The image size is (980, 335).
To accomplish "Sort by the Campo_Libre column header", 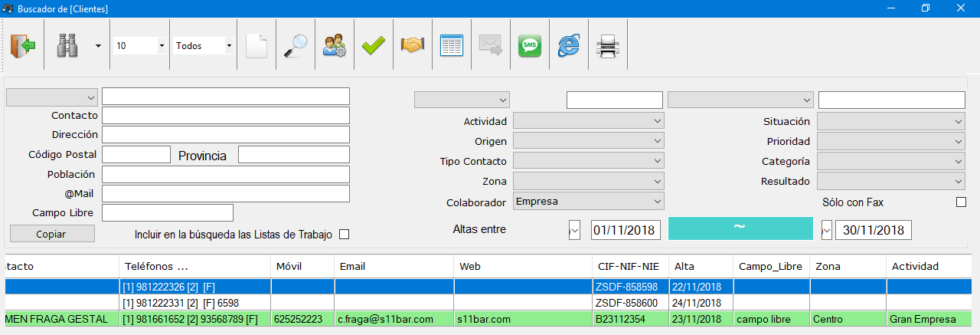I will click(x=770, y=266).
